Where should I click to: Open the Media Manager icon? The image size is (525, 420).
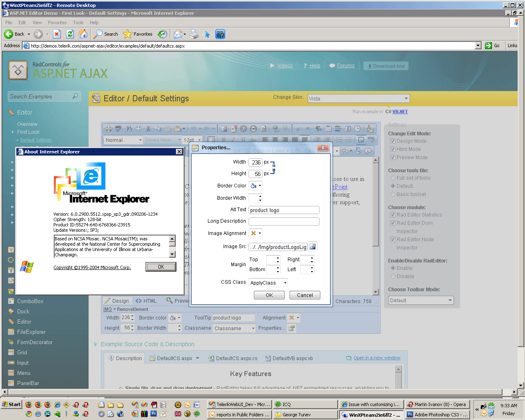(253, 129)
